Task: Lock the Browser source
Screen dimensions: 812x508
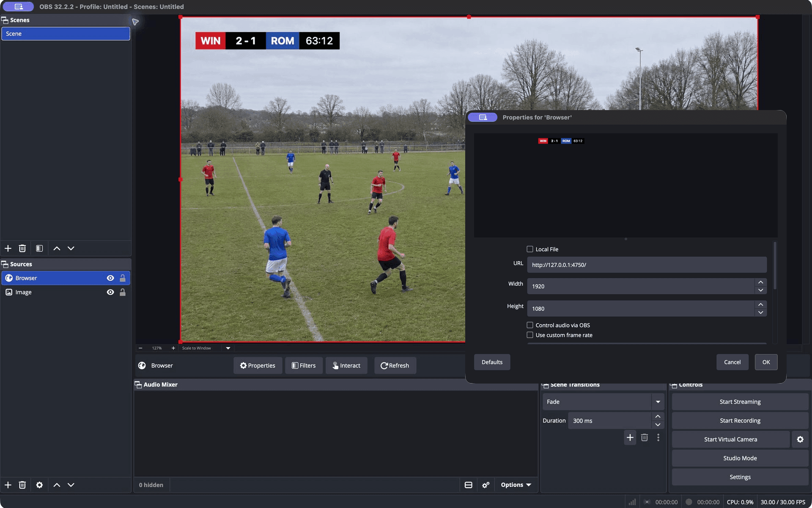Action: [123, 278]
